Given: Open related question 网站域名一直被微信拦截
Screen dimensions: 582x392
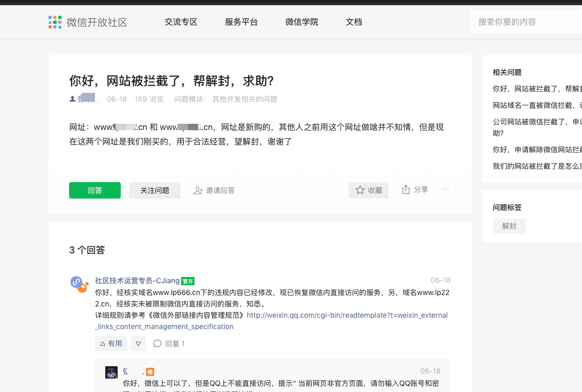Looking at the screenshot, I should click(537, 105).
